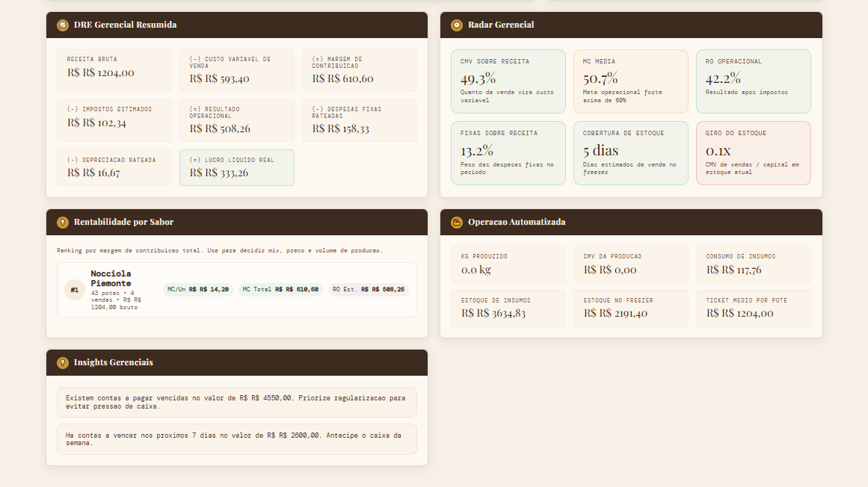
Task: Click the insight about bills due in 7 days
Action: coord(237,439)
